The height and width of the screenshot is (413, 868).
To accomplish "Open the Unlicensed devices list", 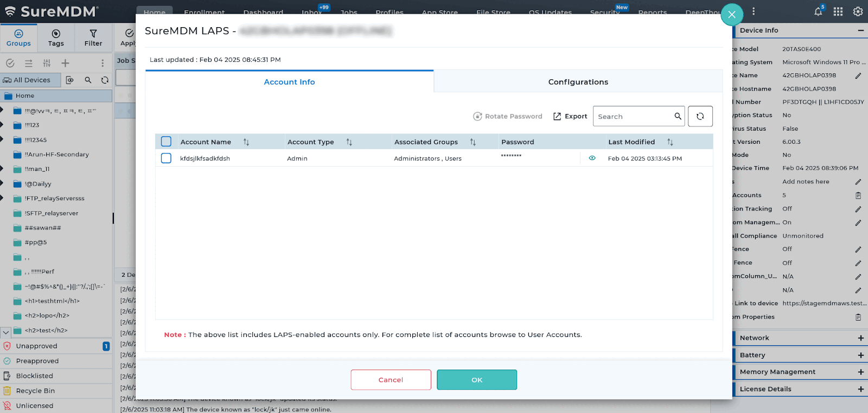I will (x=34, y=406).
